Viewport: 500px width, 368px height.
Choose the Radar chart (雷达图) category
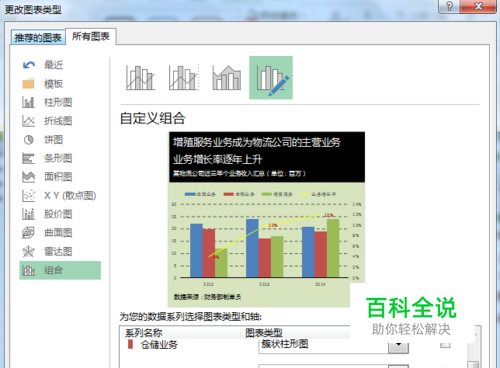point(58,251)
